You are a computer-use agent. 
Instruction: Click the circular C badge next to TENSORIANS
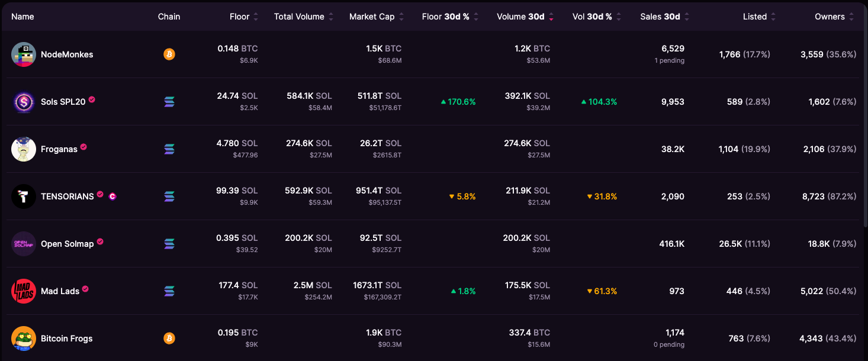point(112,196)
